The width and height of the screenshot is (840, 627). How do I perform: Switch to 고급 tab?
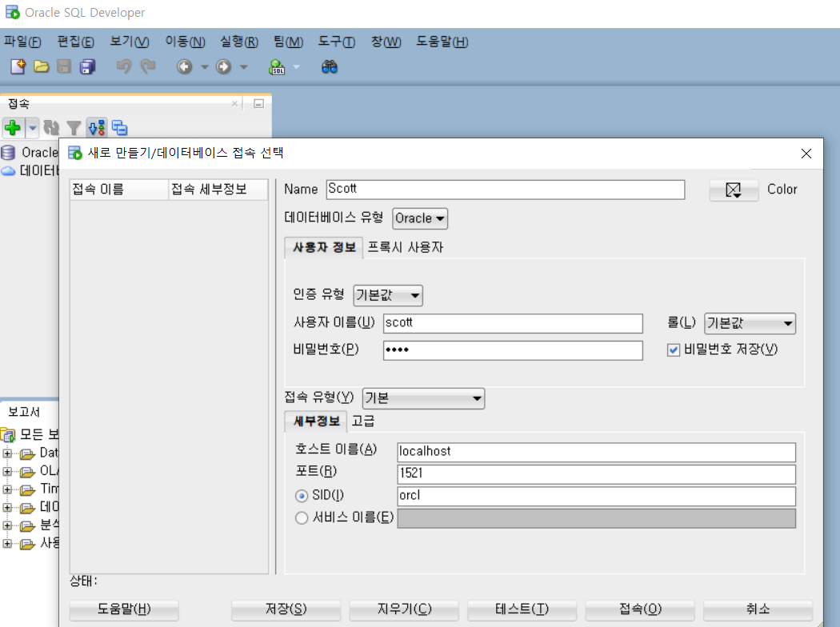[x=362, y=421]
